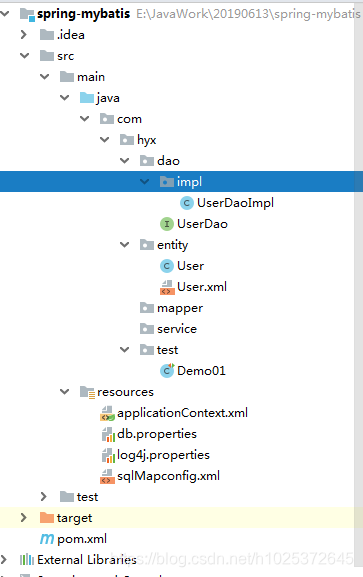
Task: Click the spring-mybatis project name
Action: pyautogui.click(x=83, y=14)
